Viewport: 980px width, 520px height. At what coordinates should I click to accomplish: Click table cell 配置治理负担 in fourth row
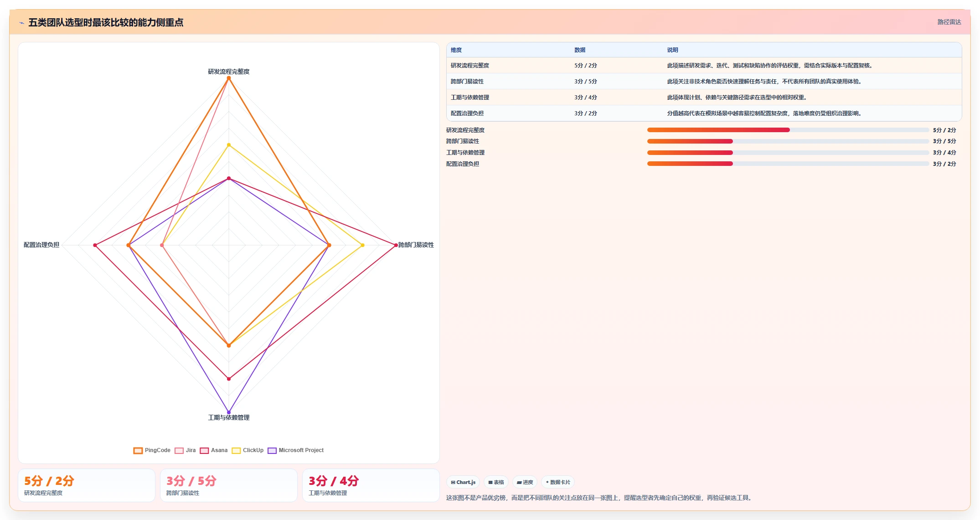[x=467, y=113]
